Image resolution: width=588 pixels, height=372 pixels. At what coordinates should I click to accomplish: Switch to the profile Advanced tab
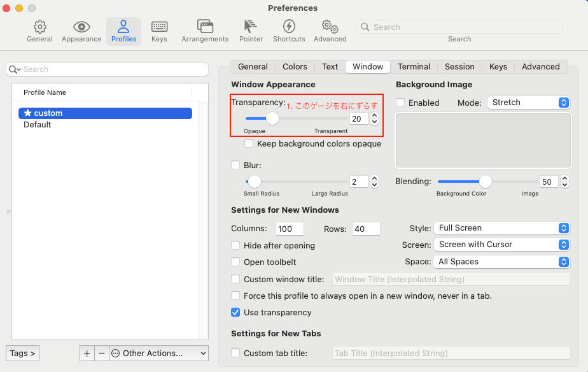[541, 67]
